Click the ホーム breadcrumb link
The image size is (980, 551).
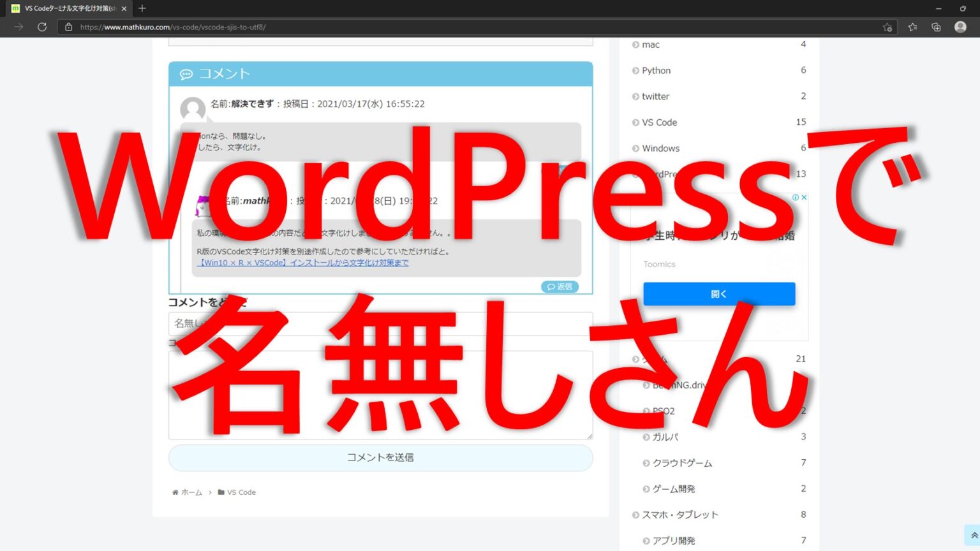(x=191, y=492)
